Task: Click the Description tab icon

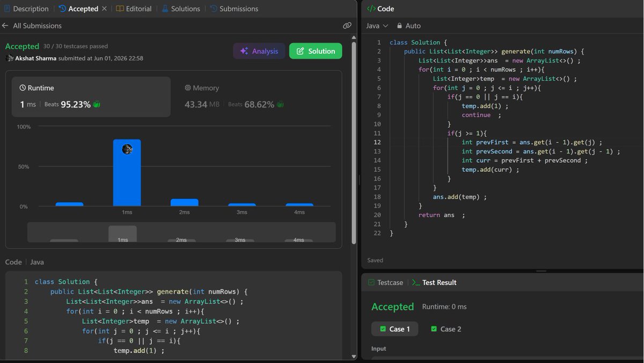Action: 7,9
